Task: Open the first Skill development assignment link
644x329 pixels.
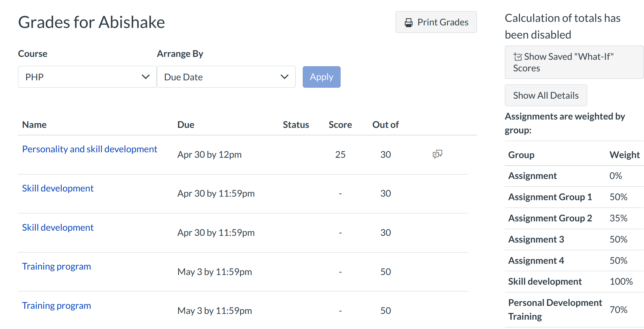Action: click(x=58, y=188)
